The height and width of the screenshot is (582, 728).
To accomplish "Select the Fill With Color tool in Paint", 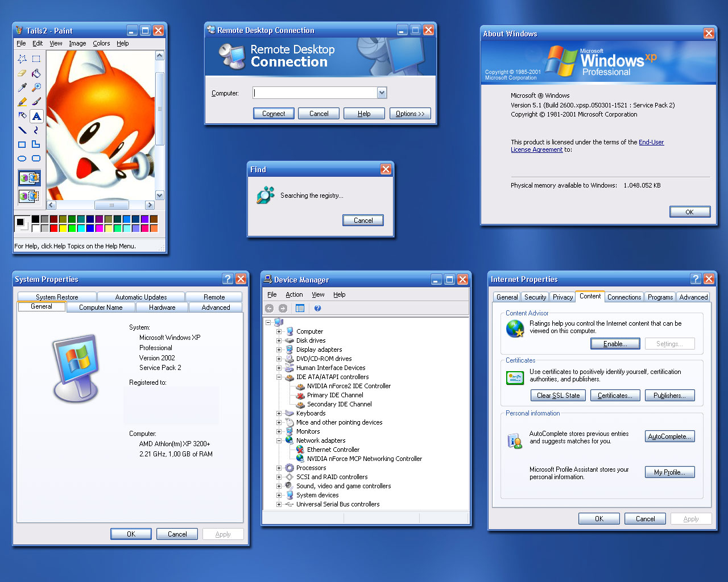I will [36, 74].
